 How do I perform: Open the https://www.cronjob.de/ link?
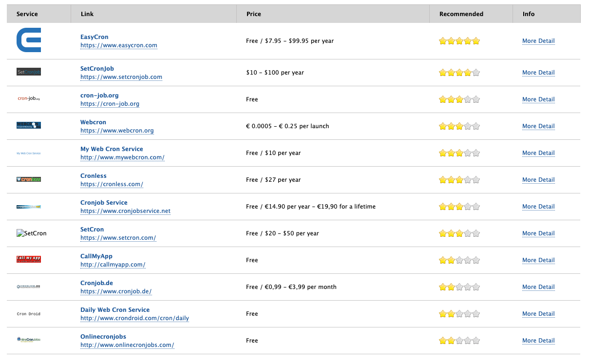point(116,291)
